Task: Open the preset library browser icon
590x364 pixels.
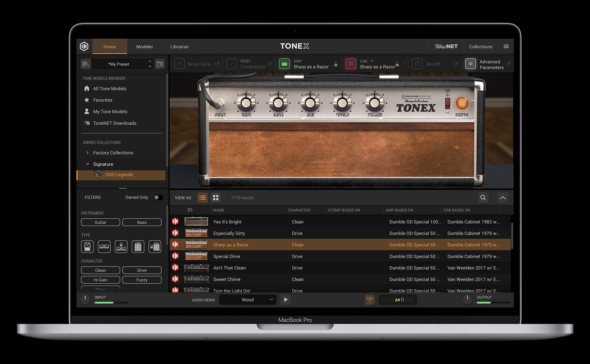Action: pyautogui.click(x=86, y=64)
